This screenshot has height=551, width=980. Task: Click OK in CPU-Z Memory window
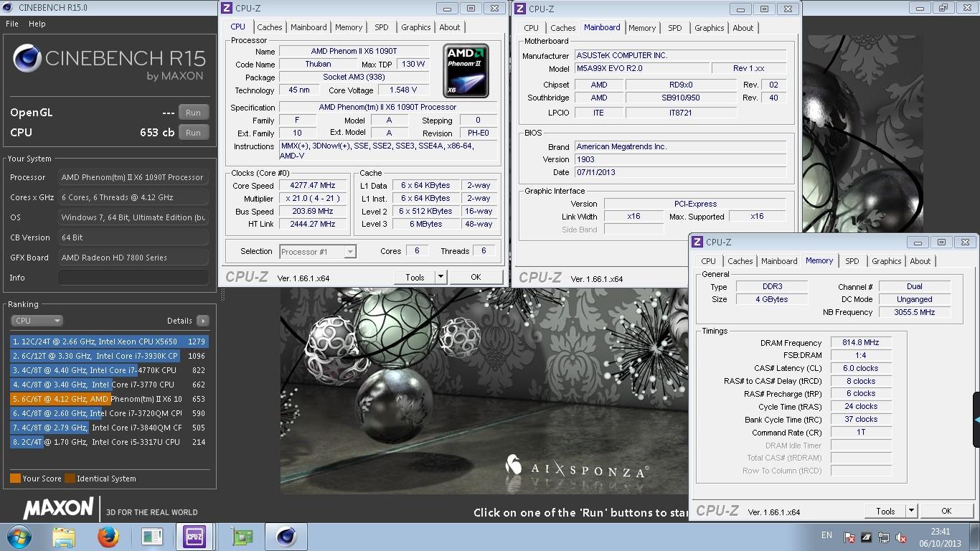[946, 511]
